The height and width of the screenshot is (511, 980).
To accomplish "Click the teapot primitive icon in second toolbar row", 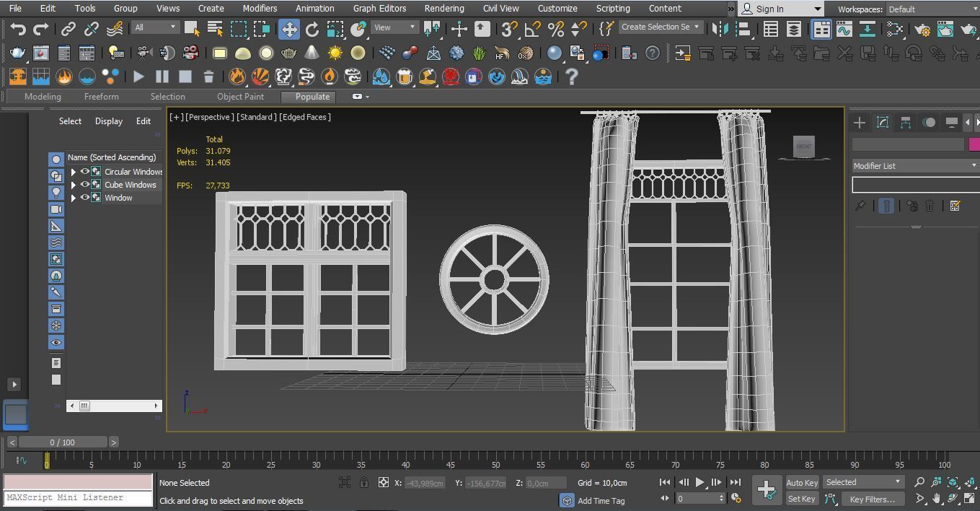I will [x=18, y=53].
